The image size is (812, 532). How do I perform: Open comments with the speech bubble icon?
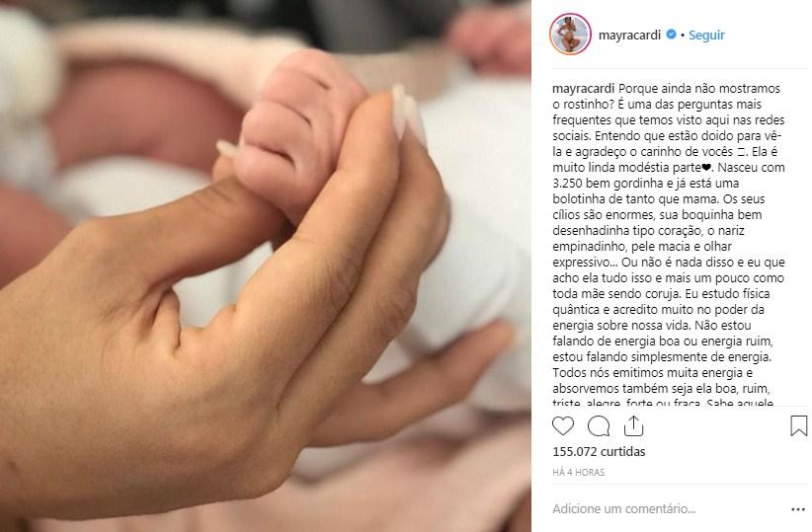coord(598,426)
